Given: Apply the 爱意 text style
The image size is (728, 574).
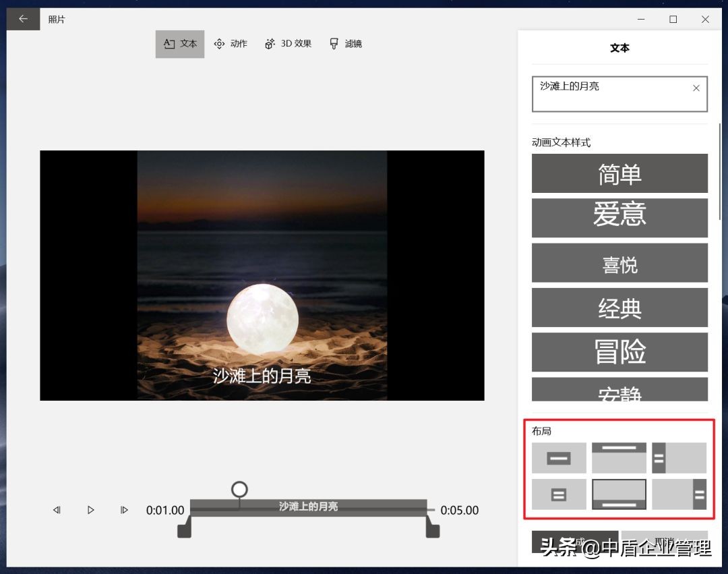Looking at the screenshot, I should [x=619, y=218].
